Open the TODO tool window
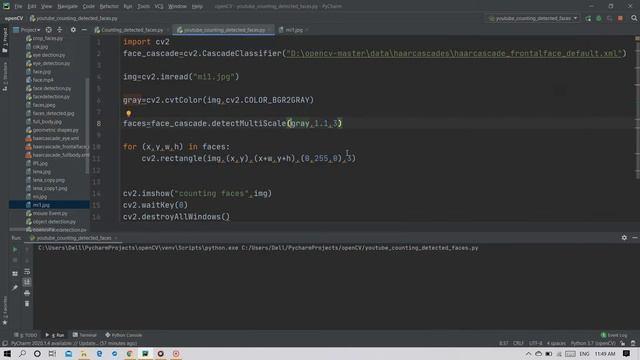This screenshot has width=640, height=360. click(25, 335)
